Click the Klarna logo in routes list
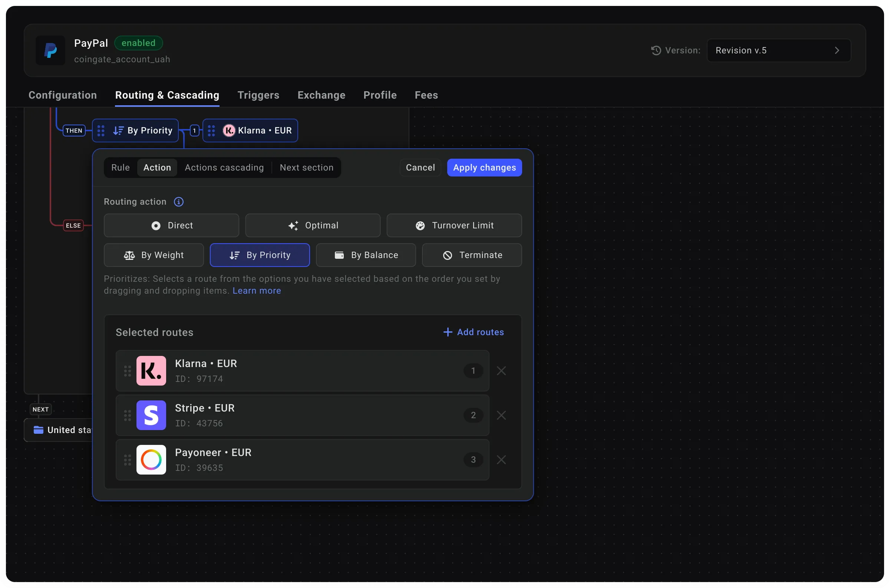The height and width of the screenshot is (588, 890). (x=151, y=371)
